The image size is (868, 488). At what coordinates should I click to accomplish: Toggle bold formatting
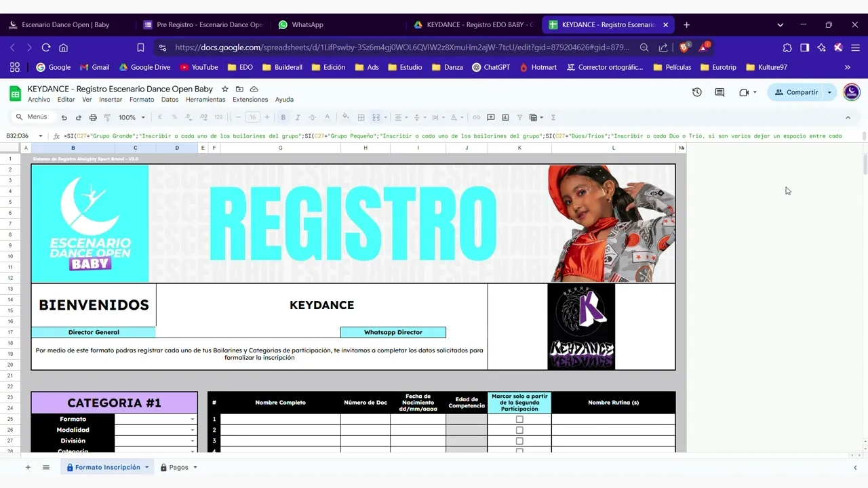click(x=283, y=117)
